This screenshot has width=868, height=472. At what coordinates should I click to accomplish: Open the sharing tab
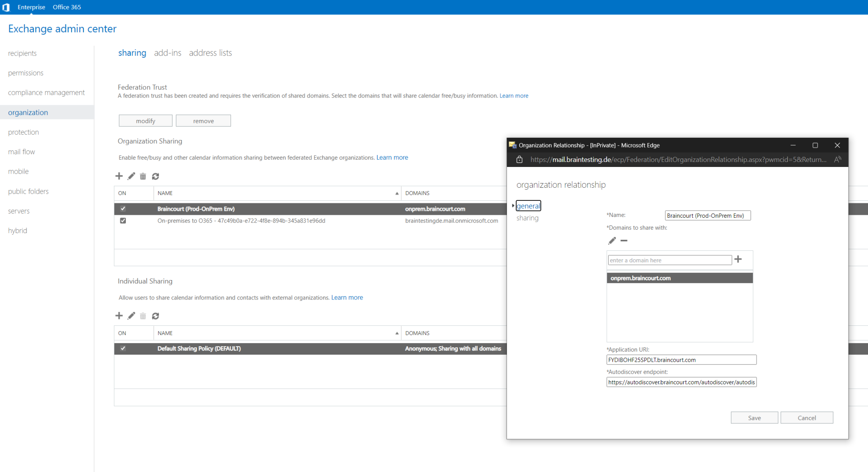132,53
